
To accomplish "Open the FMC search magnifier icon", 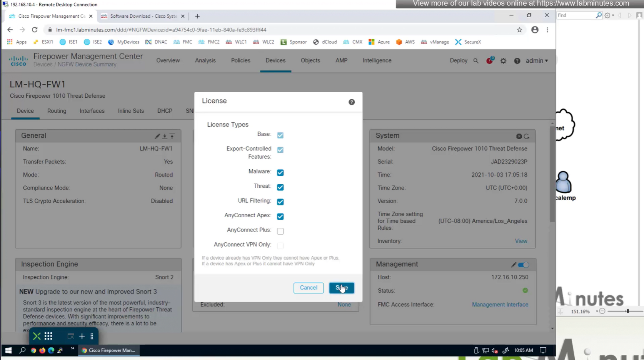I will click(476, 61).
